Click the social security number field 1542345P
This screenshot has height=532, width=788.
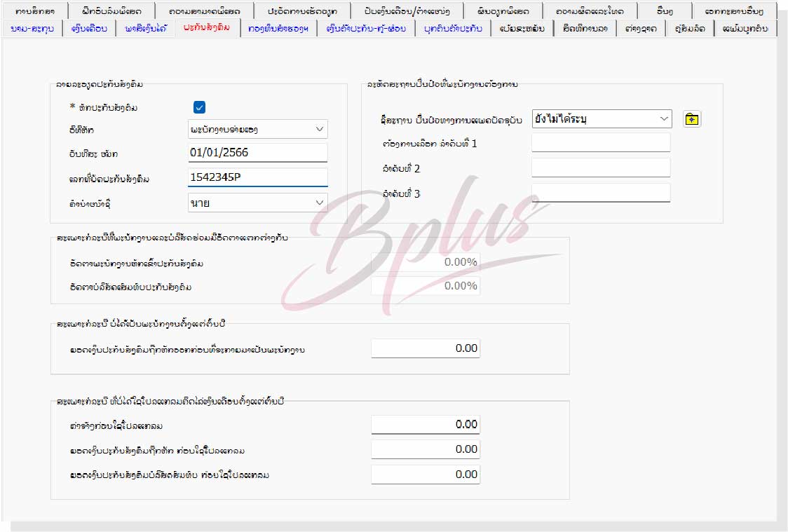[258, 178]
